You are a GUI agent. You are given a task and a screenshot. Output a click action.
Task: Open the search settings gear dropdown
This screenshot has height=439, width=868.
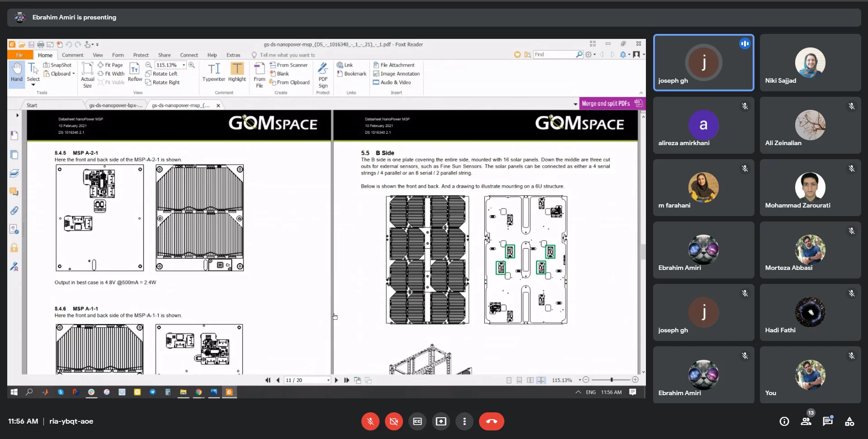(591, 55)
